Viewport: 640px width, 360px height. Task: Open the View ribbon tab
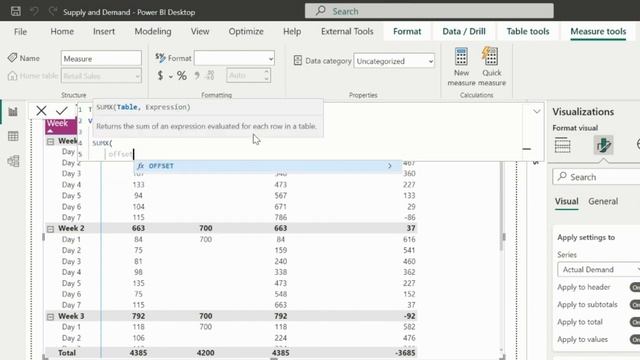pyautogui.click(x=200, y=31)
